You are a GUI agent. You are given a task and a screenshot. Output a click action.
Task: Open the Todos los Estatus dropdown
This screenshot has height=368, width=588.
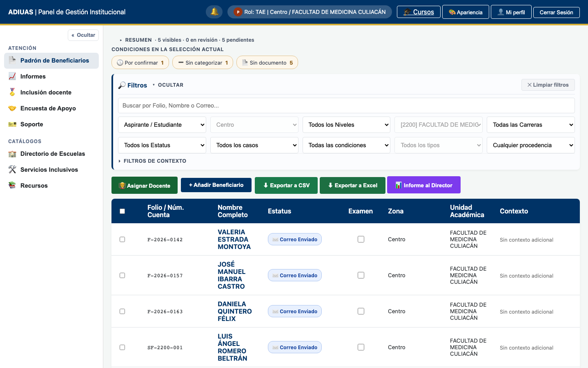tap(162, 145)
